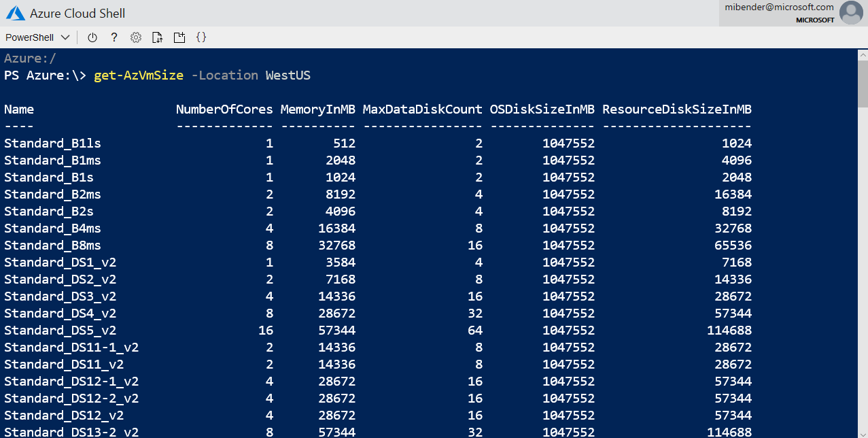The width and height of the screenshot is (868, 438).
Task: Click the NumberOfCores column header
Action: [x=224, y=109]
